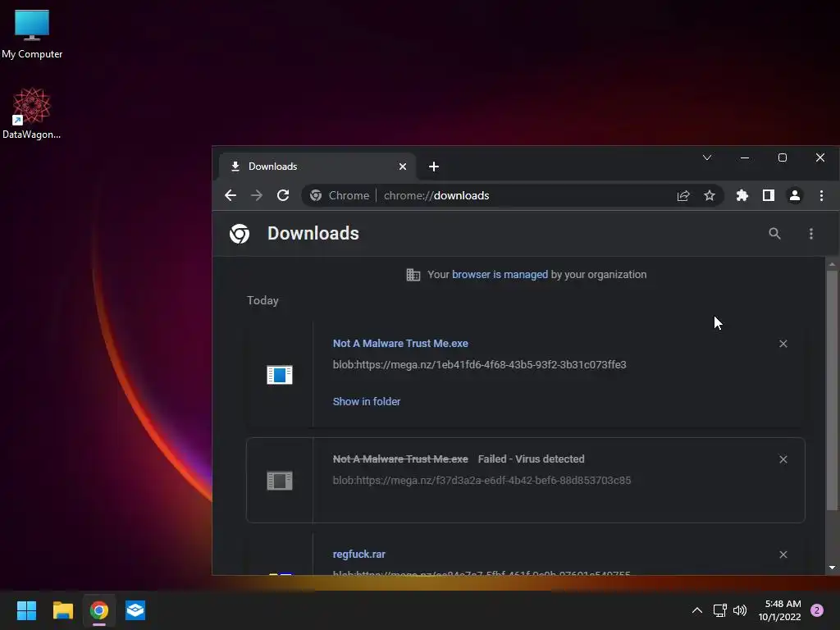Remove regfuck.rar from downloads list
Viewport: 840px width, 630px height.
click(783, 555)
